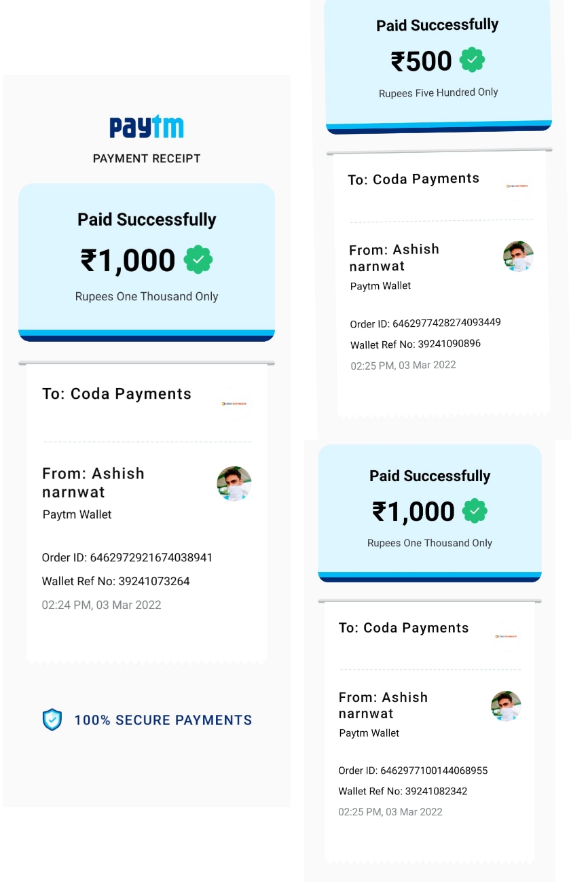
Task: Click the ₹500 paid amount
Action: pyautogui.click(x=422, y=62)
